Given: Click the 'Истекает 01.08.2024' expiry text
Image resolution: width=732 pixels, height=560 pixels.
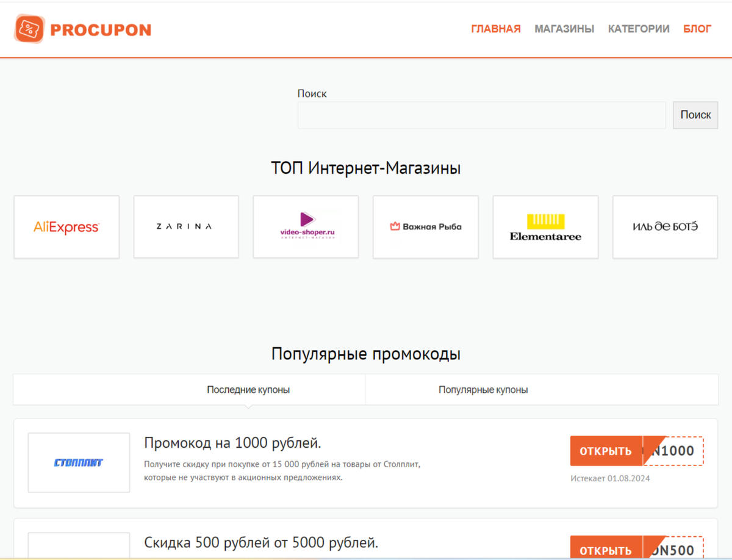Looking at the screenshot, I should point(610,478).
